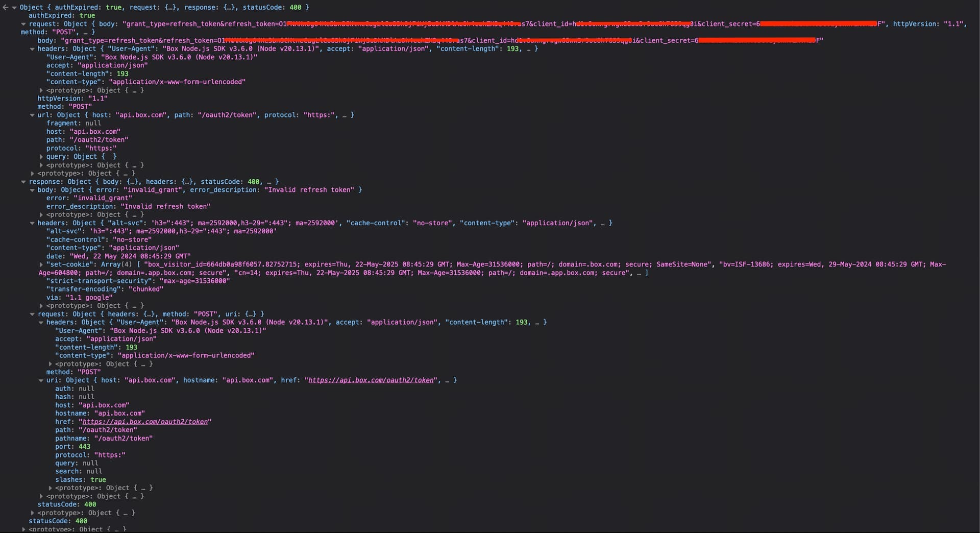The height and width of the screenshot is (533, 980).
Task: Click the via: "1.1 google" row
Action: click(80, 298)
